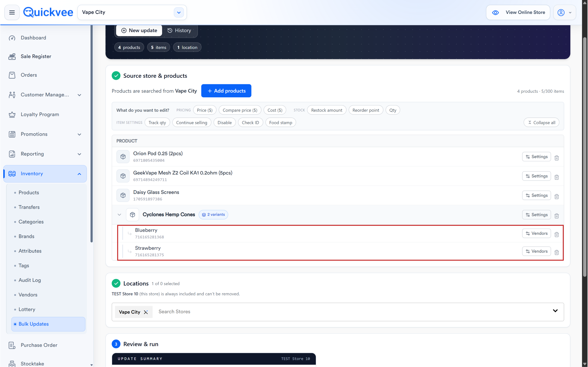The height and width of the screenshot is (367, 588).
Task: Open the Orders page
Action: point(29,75)
